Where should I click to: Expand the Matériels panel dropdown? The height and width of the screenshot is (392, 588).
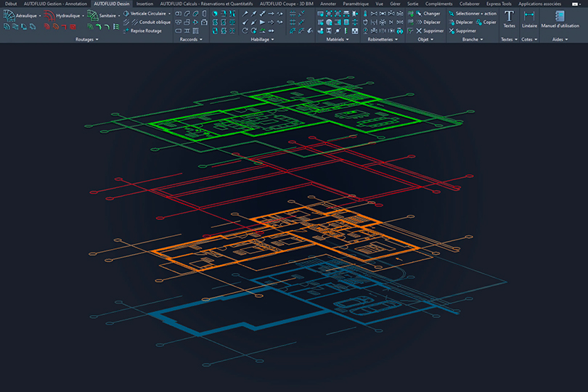[337, 39]
